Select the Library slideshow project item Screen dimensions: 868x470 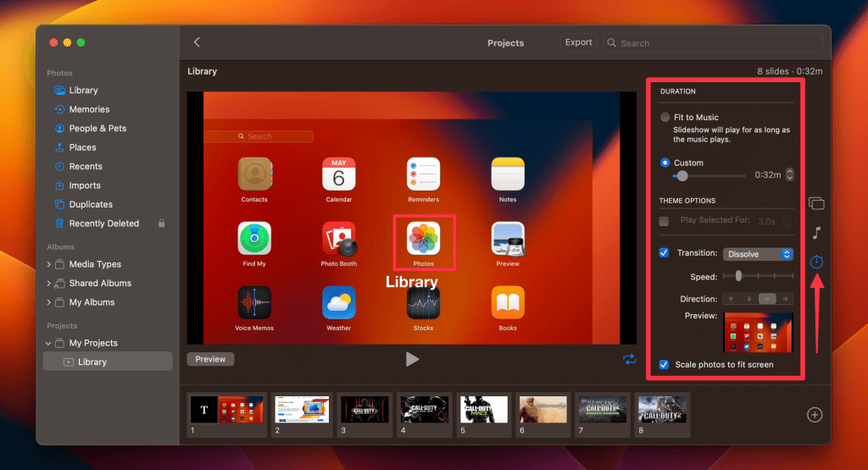point(108,362)
